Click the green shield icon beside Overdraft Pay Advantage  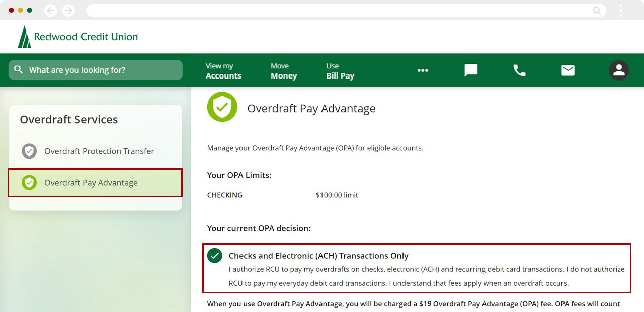pyautogui.click(x=29, y=183)
